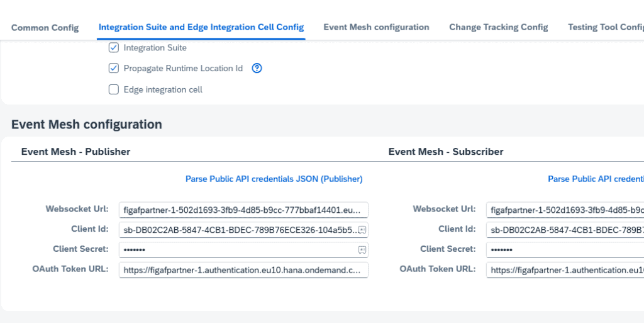Screen dimensions: 644x323
Task: Uncheck the Integration Suite checkbox
Action: pos(114,48)
